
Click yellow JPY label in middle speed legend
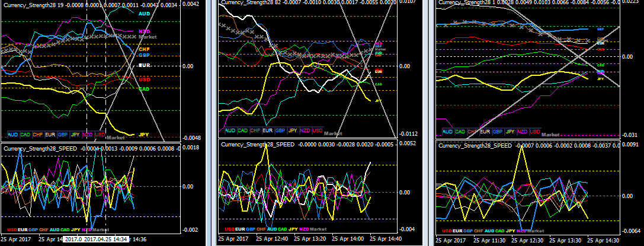[293, 229]
